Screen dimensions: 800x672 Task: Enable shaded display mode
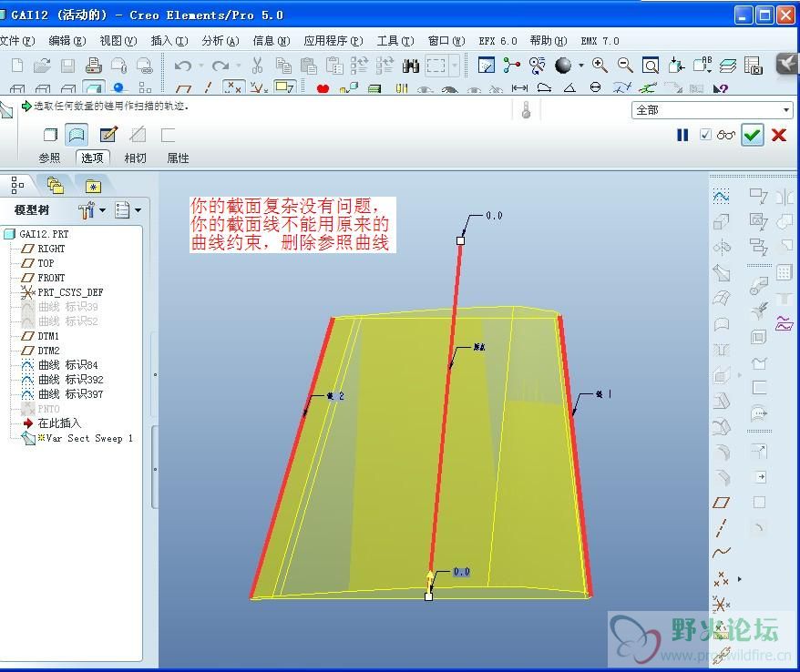[93, 87]
